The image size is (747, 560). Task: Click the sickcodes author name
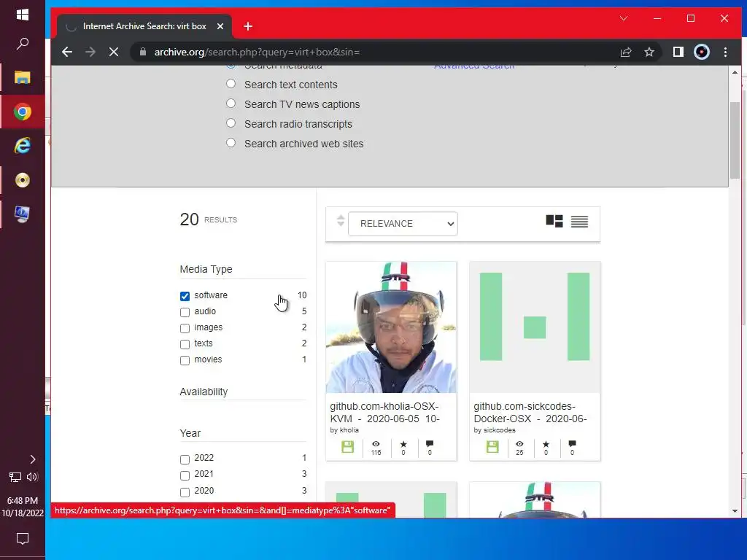(x=499, y=430)
